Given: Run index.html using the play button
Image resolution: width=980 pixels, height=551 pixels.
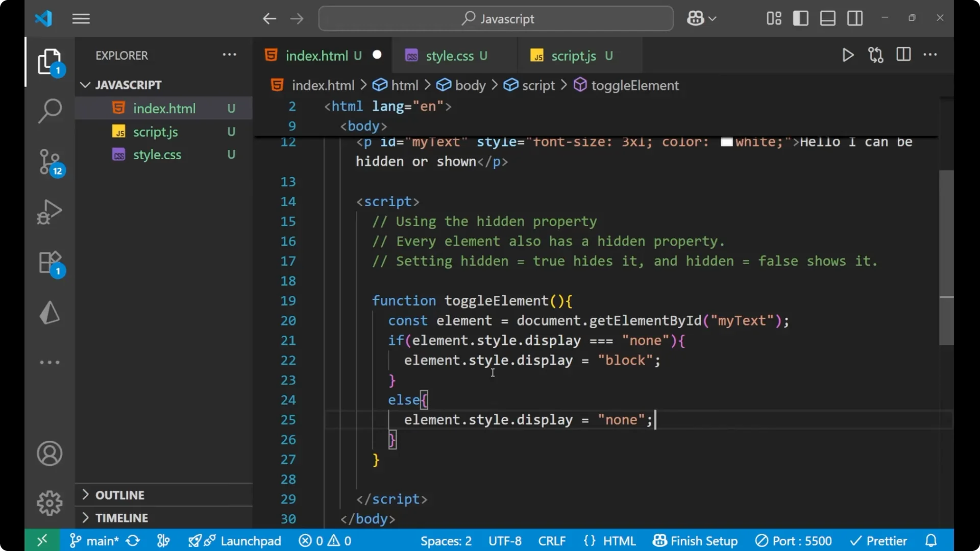Looking at the screenshot, I should 848,55.
